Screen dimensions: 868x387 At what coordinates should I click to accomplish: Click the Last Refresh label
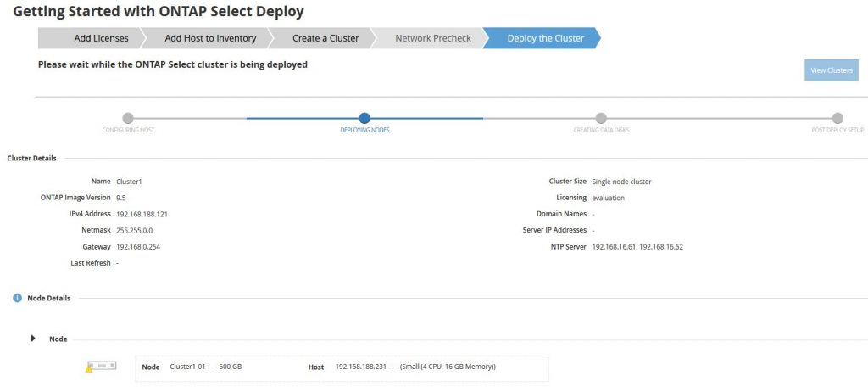(x=91, y=263)
